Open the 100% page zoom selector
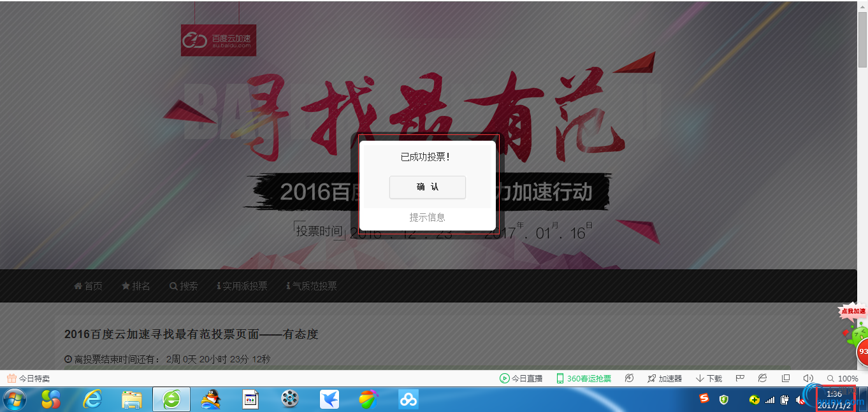This screenshot has width=868, height=412. point(842,378)
